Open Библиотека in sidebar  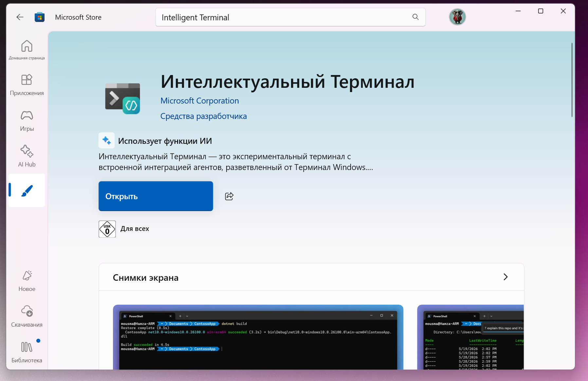tap(27, 352)
